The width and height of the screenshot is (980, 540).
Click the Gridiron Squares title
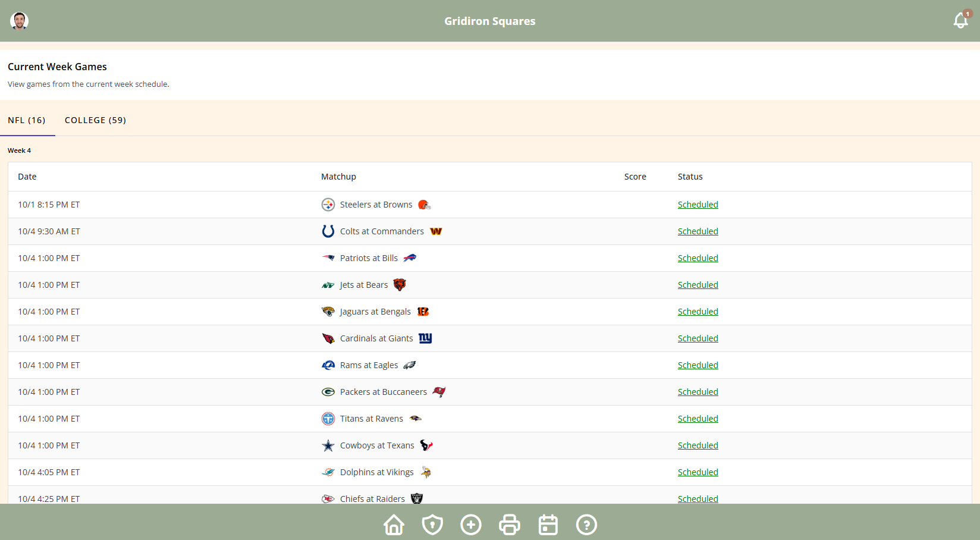[490, 21]
